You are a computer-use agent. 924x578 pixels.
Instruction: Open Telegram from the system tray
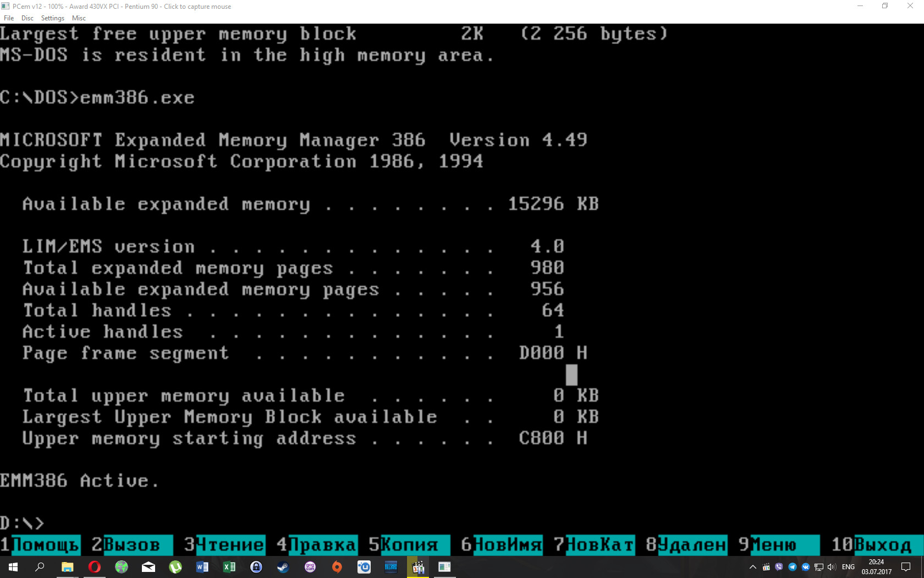(792, 567)
